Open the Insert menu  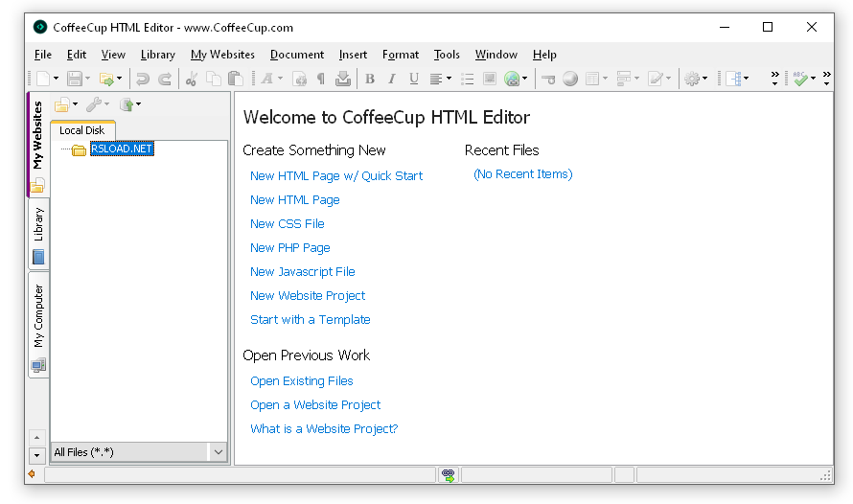coord(353,55)
